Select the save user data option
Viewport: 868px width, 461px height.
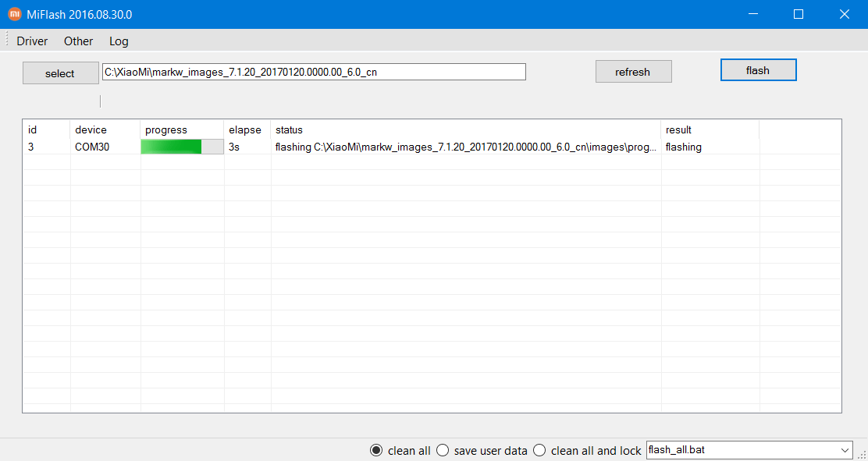coord(482,451)
